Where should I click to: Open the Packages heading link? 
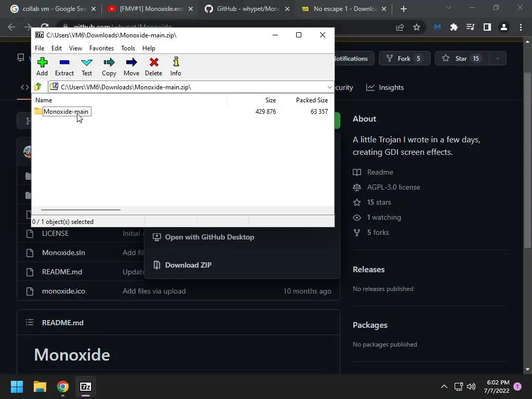pos(370,325)
